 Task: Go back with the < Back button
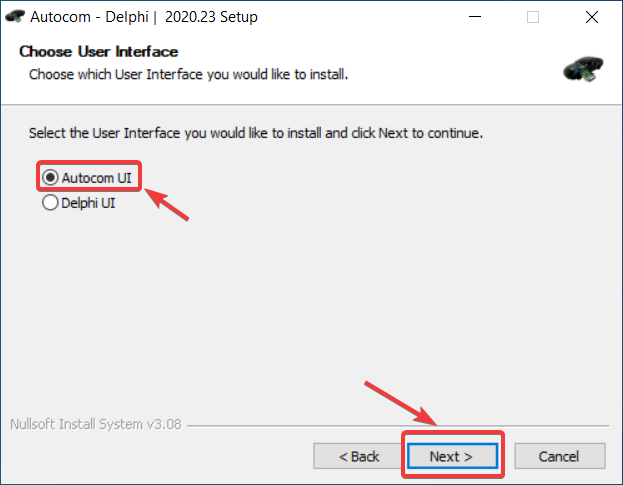358,456
